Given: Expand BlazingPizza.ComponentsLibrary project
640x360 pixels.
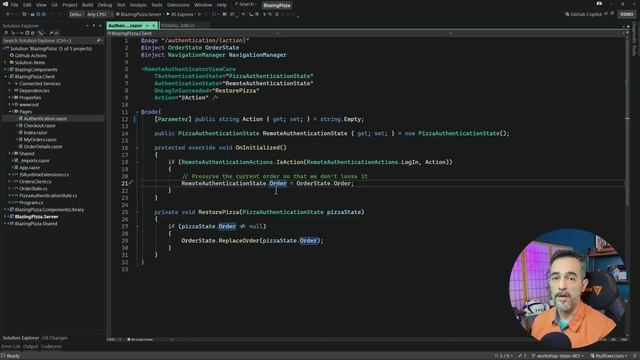Looking at the screenshot, I should [5, 209].
